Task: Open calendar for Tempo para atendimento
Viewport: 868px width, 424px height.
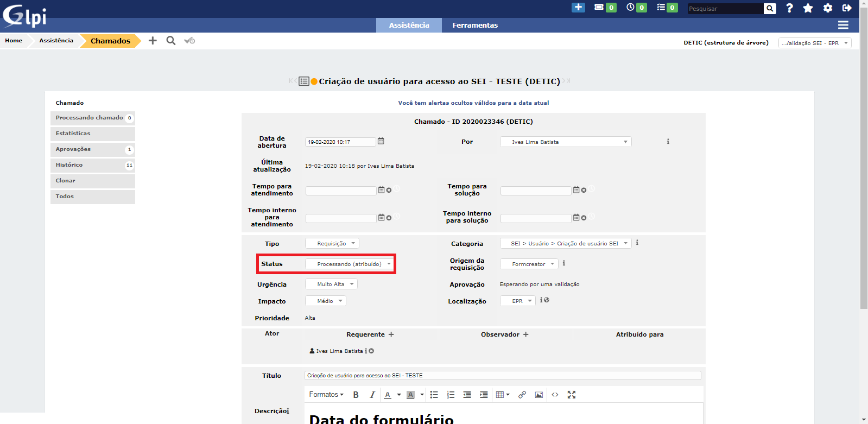Action: click(x=381, y=190)
